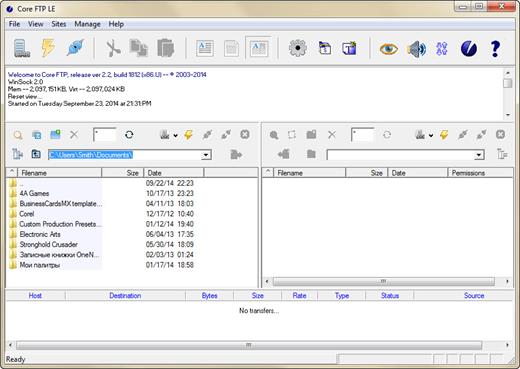Sort remote files by Permissions column

coord(480,173)
